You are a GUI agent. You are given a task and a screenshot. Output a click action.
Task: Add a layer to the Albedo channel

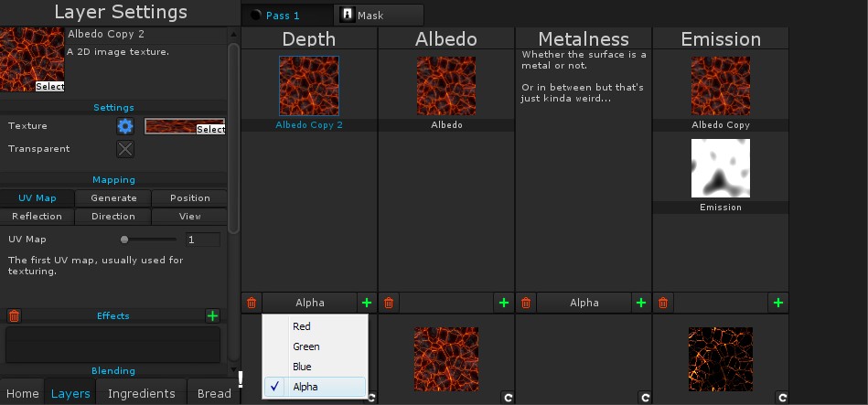(504, 303)
